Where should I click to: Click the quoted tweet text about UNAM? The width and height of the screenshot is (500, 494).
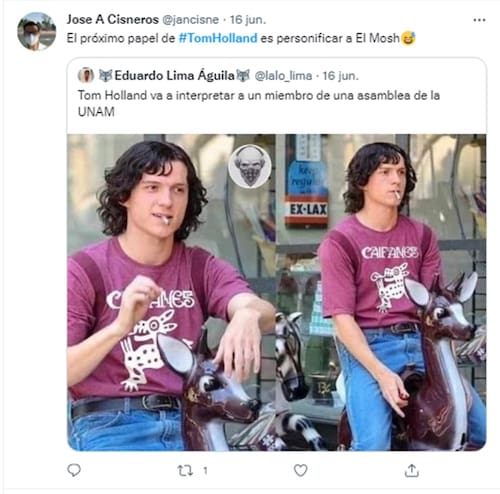pos(259,103)
